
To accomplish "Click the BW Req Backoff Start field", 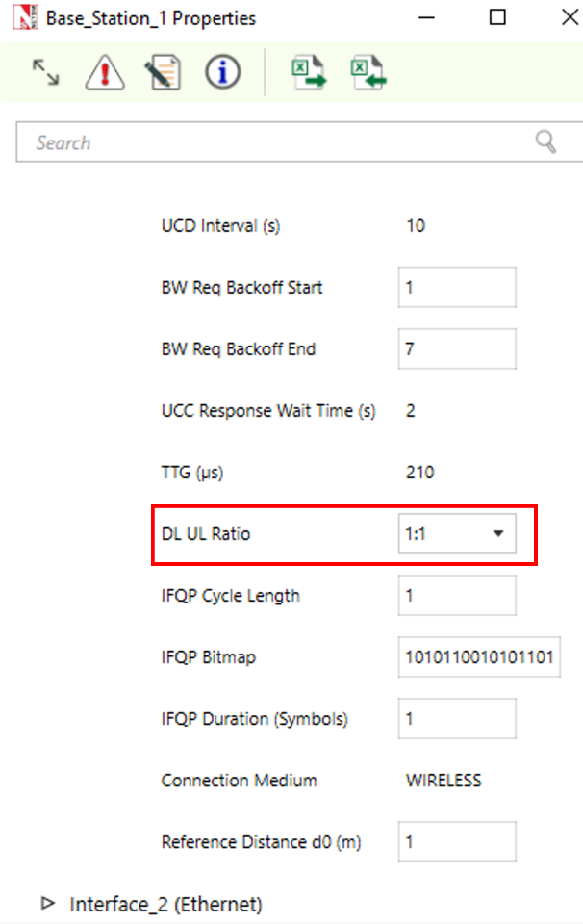I will point(457,287).
